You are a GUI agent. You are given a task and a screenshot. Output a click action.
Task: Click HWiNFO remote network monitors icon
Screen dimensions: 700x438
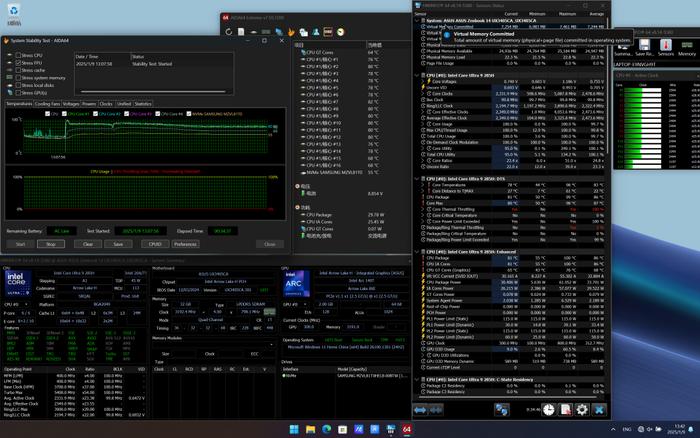pos(502,409)
